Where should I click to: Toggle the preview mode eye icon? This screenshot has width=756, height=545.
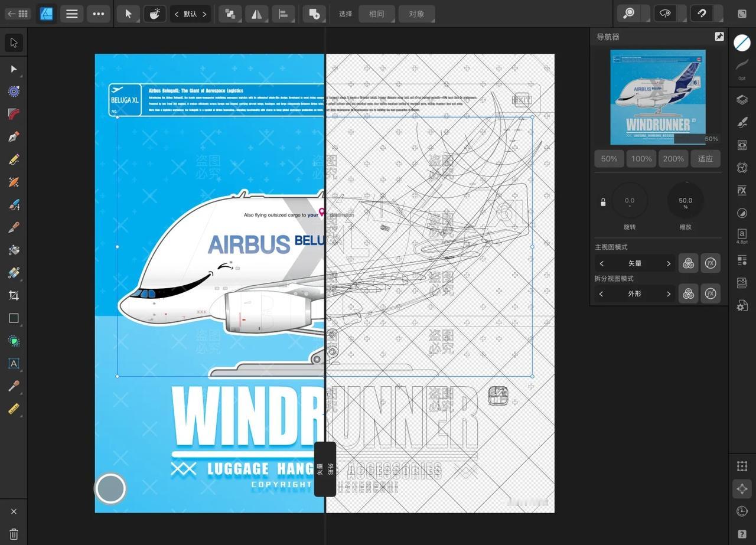tap(665, 14)
